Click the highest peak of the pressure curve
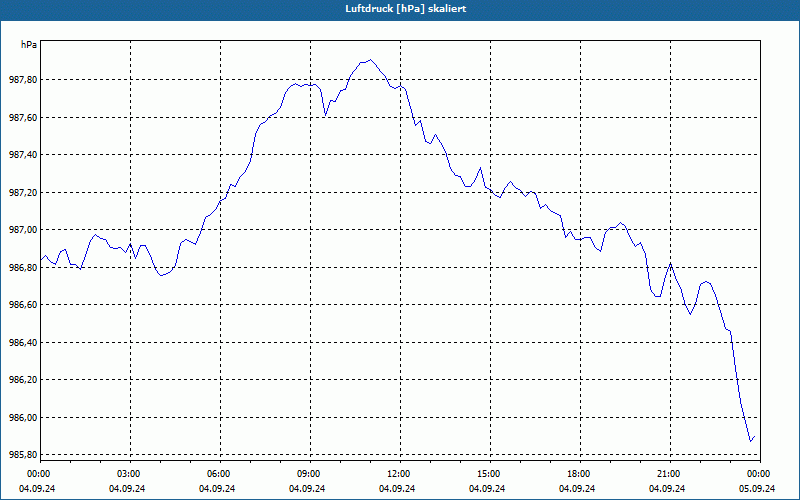This screenshot has width=800, height=500. coord(370,60)
